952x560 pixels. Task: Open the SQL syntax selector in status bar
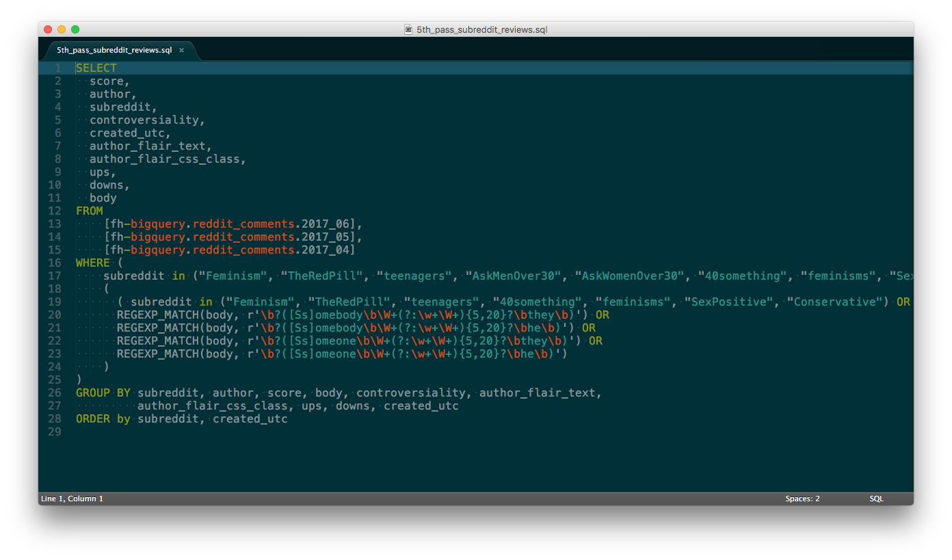876,498
